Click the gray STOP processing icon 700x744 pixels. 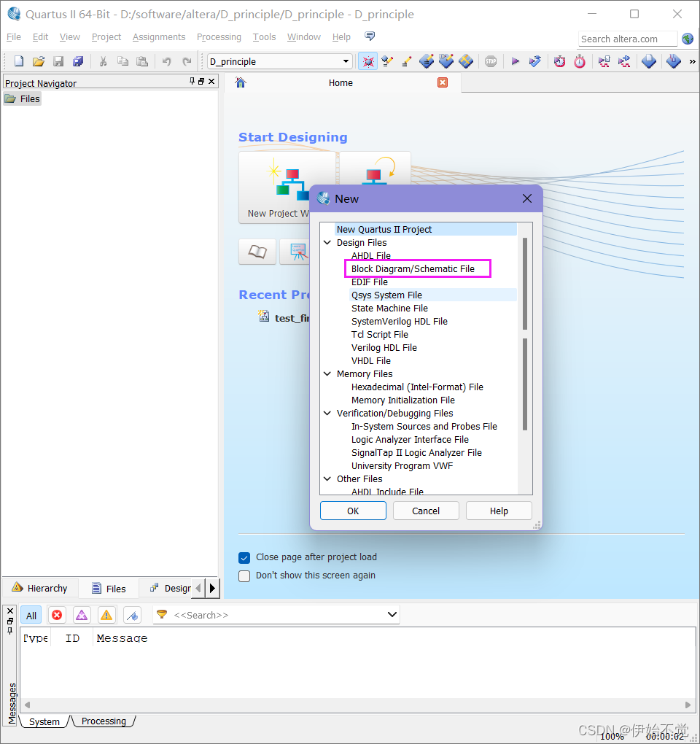(491, 61)
